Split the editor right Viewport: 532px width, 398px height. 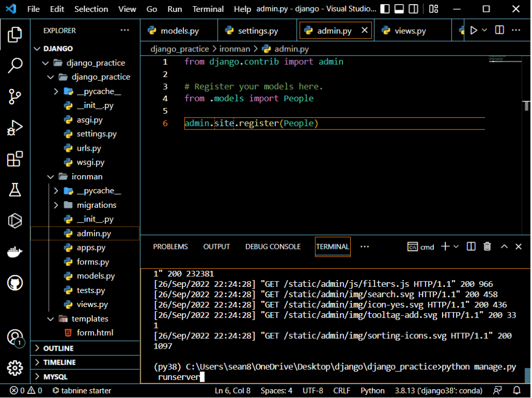(499, 31)
